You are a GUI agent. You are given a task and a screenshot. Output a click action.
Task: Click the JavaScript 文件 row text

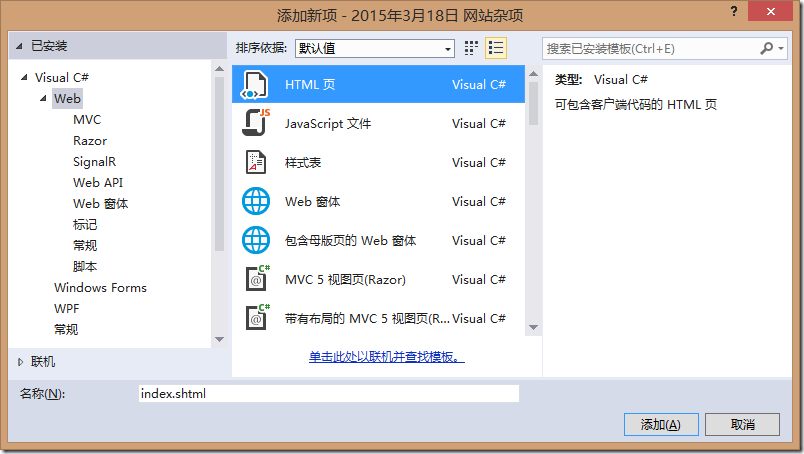point(328,124)
